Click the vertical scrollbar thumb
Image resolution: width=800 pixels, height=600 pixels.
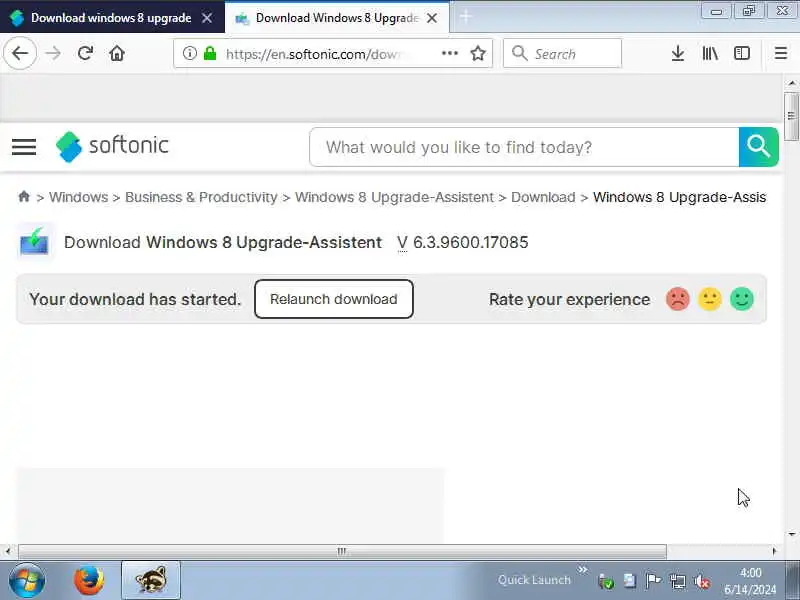pos(791,116)
